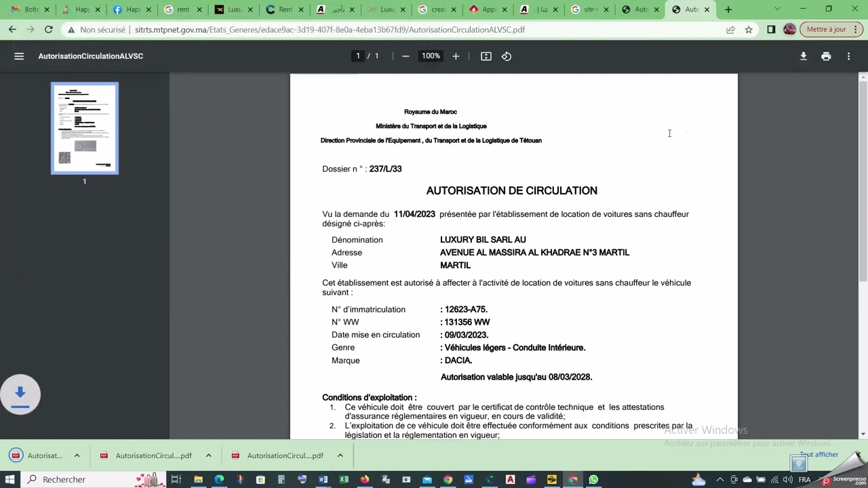Open the browser side panel
The image size is (868, 488).
coord(771,30)
